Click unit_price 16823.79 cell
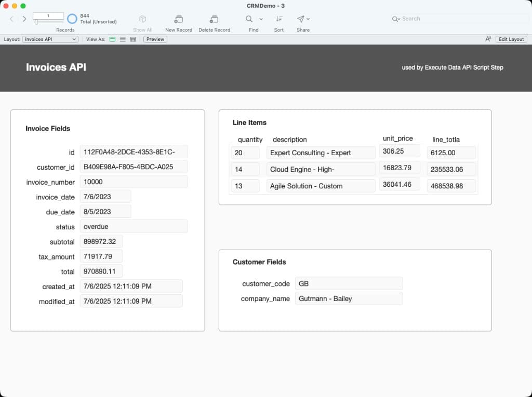This screenshot has width=532, height=397. tap(400, 168)
